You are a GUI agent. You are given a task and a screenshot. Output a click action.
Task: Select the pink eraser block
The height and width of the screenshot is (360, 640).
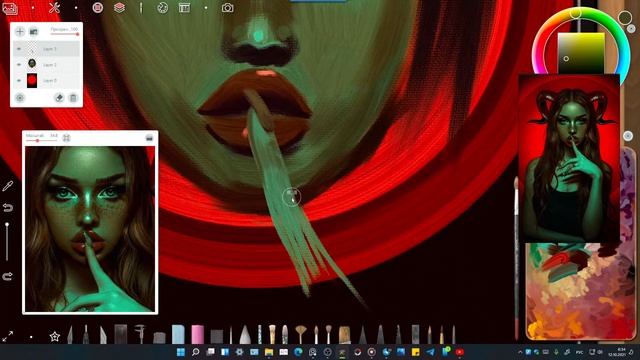click(198, 334)
